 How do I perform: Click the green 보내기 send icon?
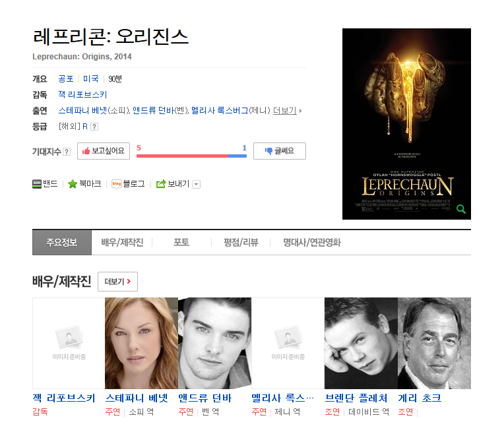(x=160, y=184)
